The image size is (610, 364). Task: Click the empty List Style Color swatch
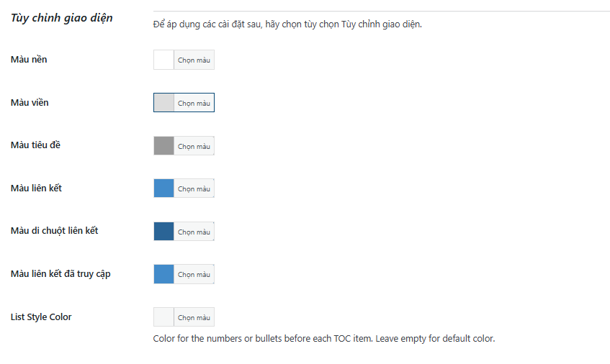click(x=164, y=317)
